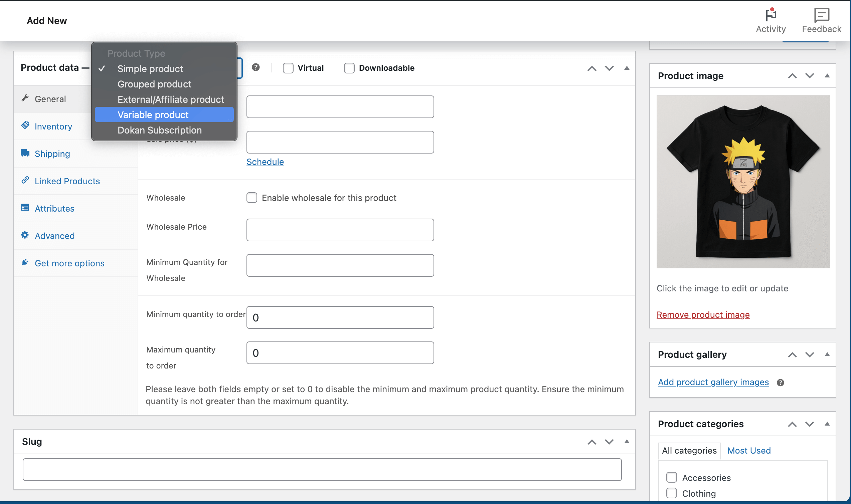Move Slug panel up

(592, 442)
